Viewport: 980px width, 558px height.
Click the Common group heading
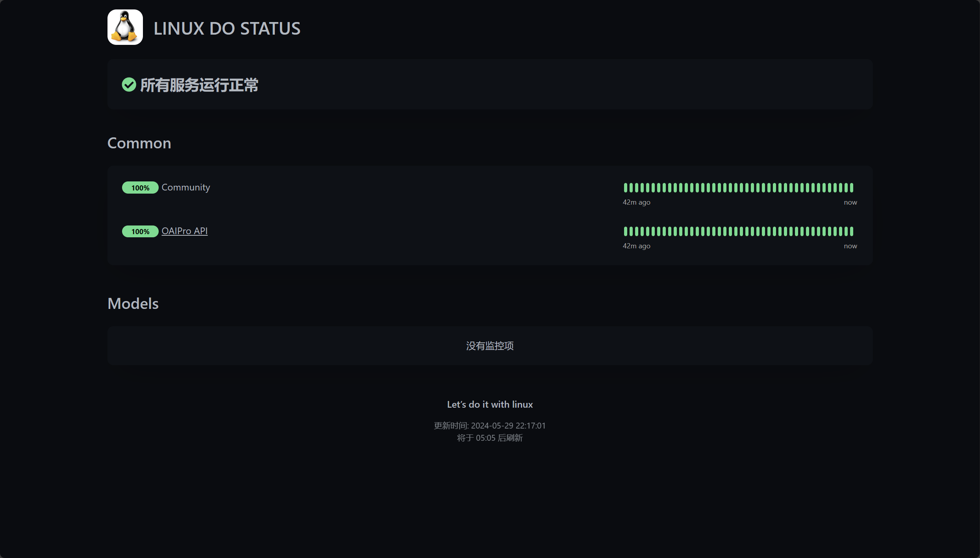click(x=139, y=143)
